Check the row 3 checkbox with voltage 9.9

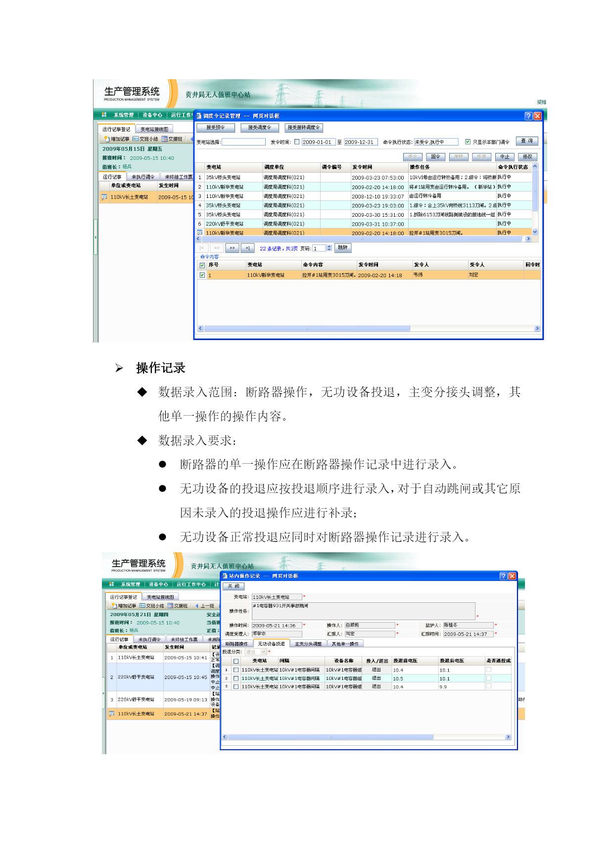(236, 686)
